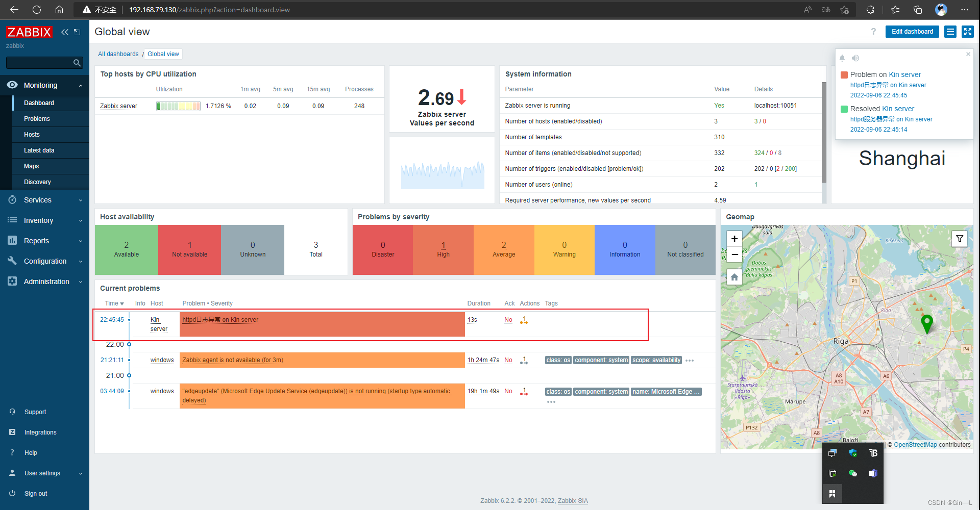
Task: Open Zabbix agent is not available problem
Action: pos(233,360)
